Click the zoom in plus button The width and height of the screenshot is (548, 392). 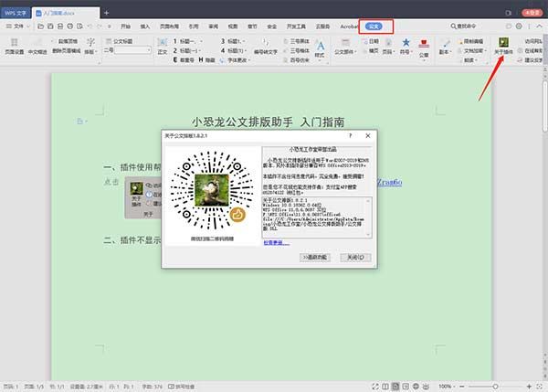pos(529,387)
